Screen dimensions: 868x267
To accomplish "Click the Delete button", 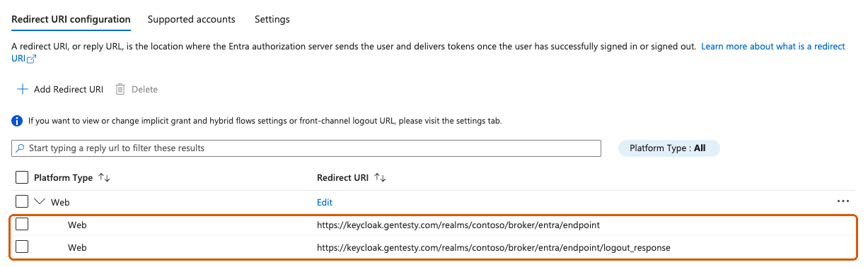I will click(137, 89).
